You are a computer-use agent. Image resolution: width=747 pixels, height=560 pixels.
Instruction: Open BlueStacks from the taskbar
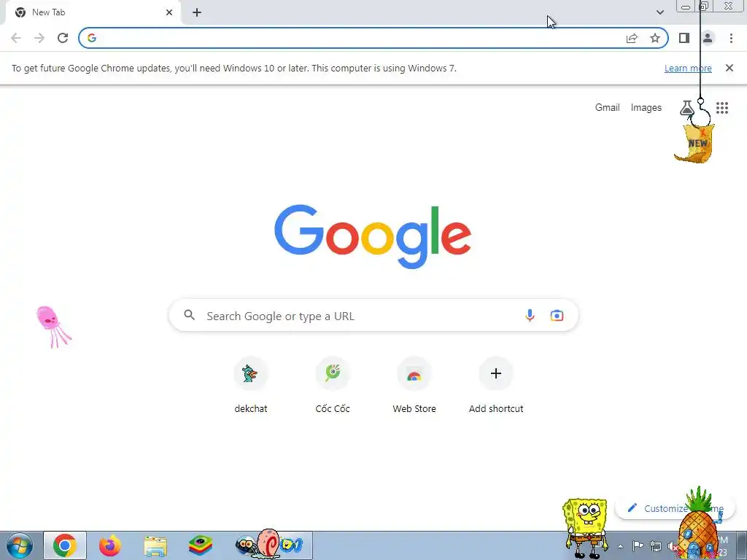(201, 545)
